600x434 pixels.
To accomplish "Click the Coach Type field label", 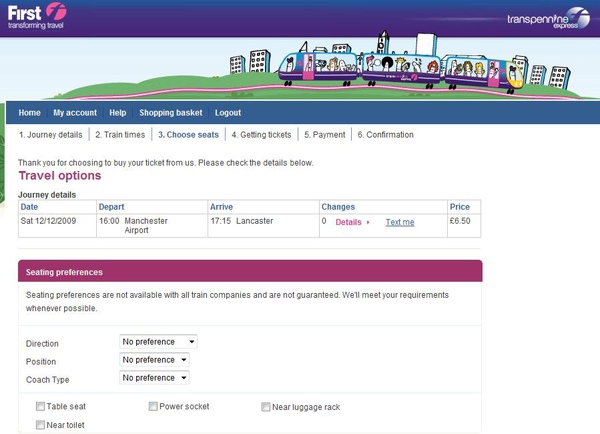I will (x=47, y=380).
